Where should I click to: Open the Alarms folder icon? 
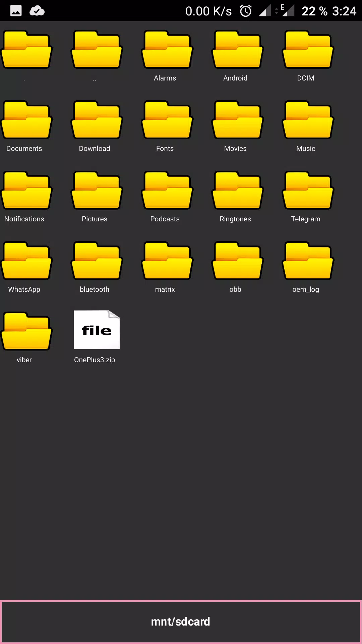pyautogui.click(x=167, y=50)
